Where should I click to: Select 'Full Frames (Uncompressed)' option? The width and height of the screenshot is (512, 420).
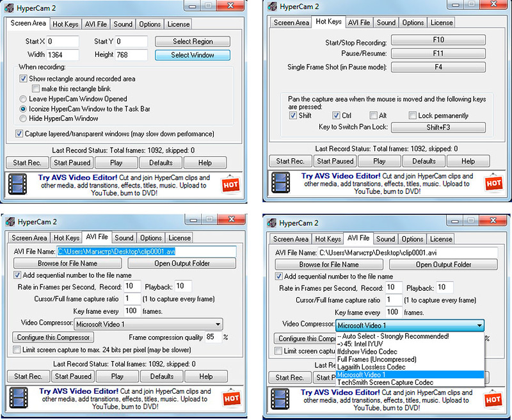pyautogui.click(x=410, y=359)
